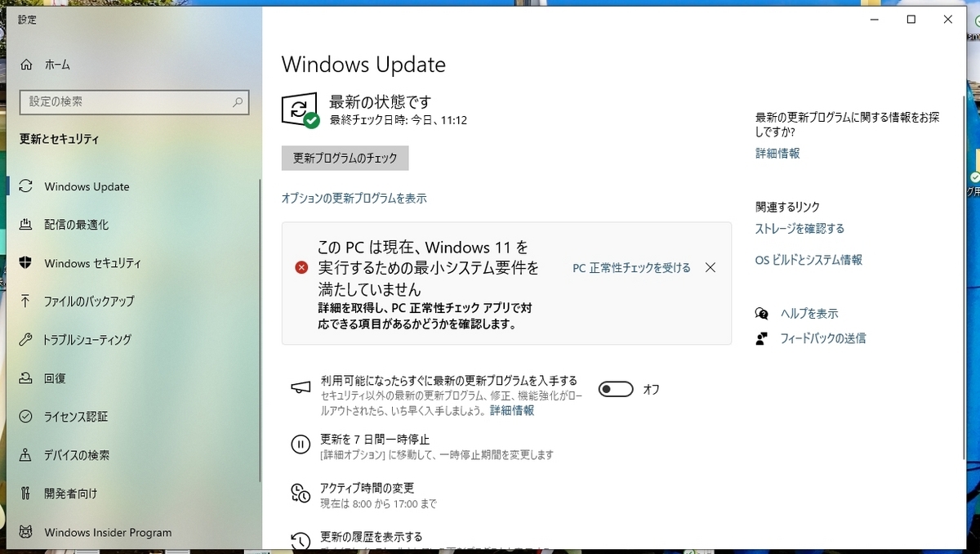Screen dimensions: 980x554
Task: Maximize the Settings window
Action: click(911, 20)
